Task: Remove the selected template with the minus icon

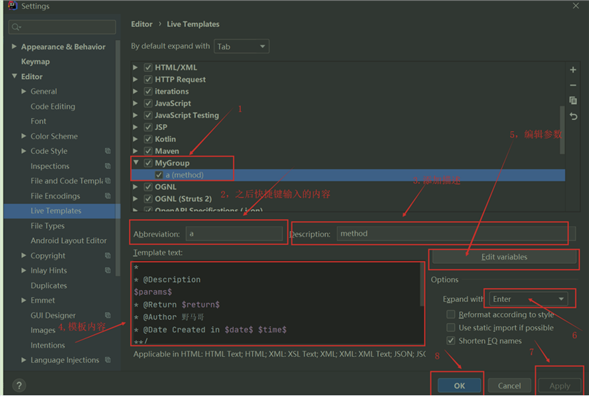Action: 573,85
